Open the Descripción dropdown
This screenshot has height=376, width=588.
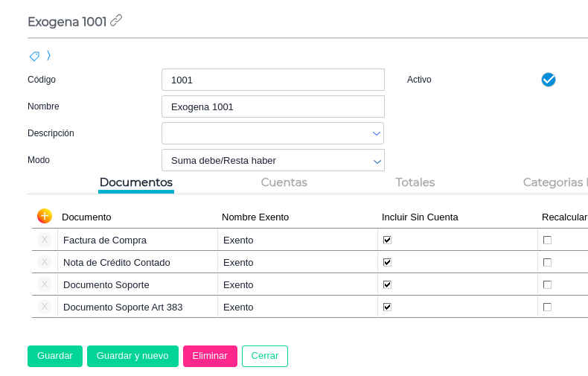(272, 133)
